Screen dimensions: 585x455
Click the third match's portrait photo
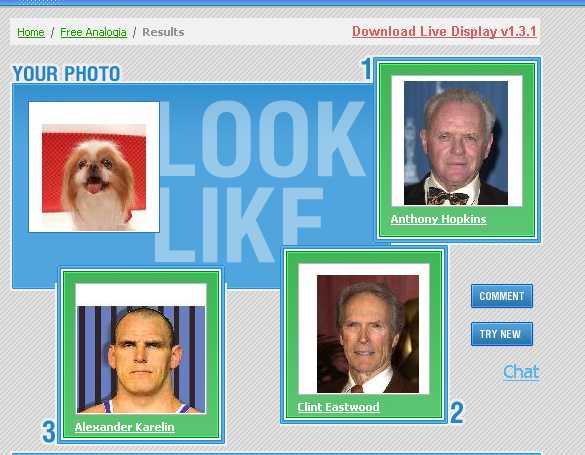pos(141,360)
